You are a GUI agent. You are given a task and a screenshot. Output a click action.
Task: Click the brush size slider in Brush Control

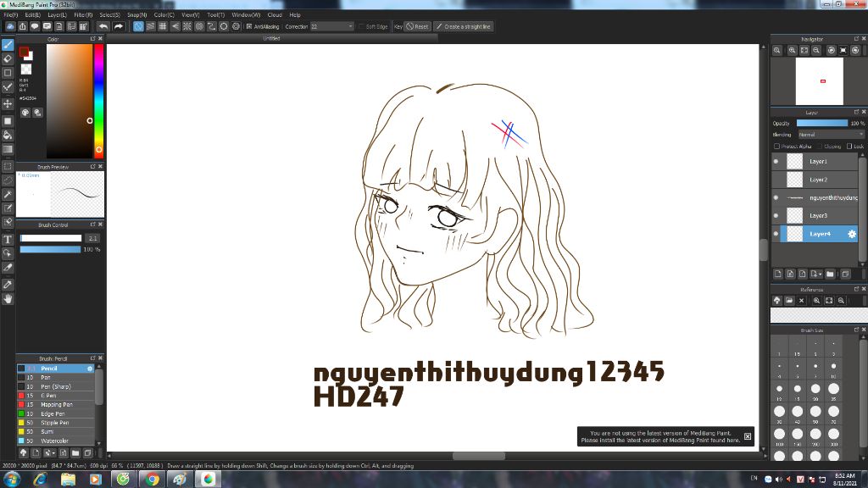click(x=50, y=238)
